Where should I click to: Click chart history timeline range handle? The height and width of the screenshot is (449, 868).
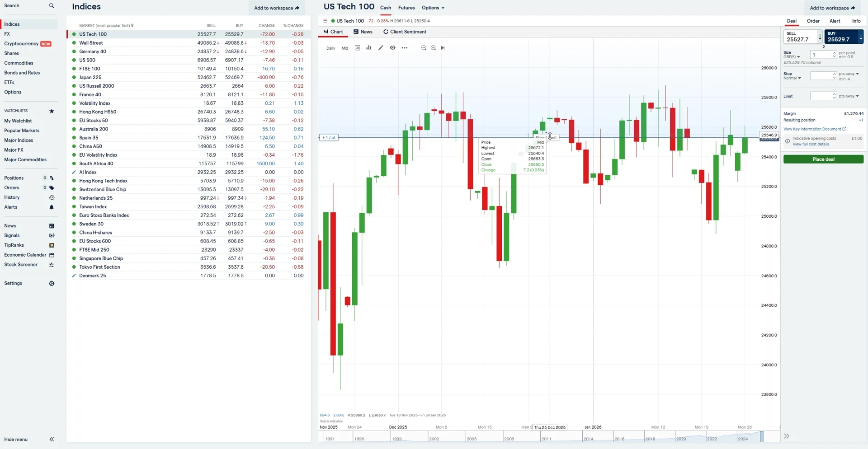pos(762,436)
